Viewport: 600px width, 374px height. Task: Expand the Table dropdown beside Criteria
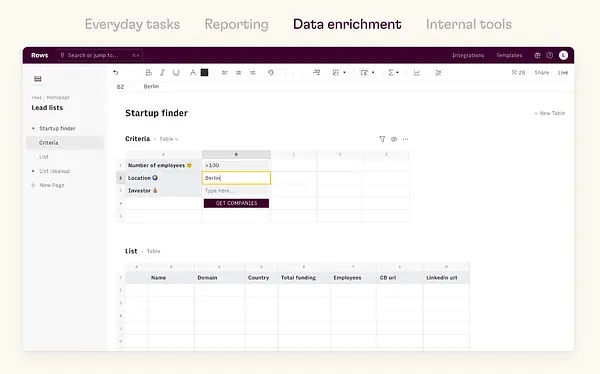(169, 139)
